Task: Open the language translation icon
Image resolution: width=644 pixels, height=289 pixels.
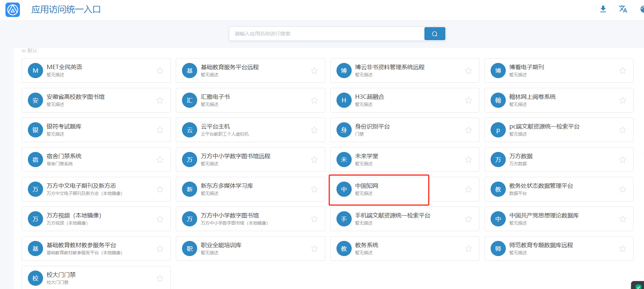Action: 623,9
